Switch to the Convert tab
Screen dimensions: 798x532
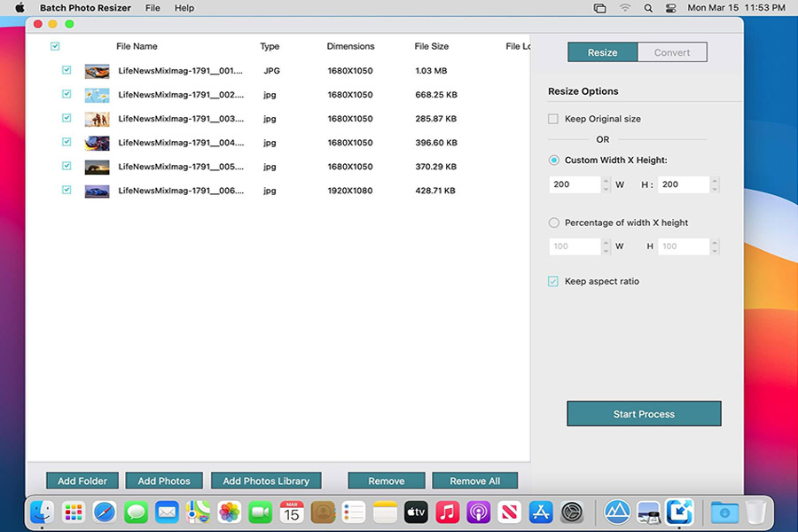pos(672,51)
